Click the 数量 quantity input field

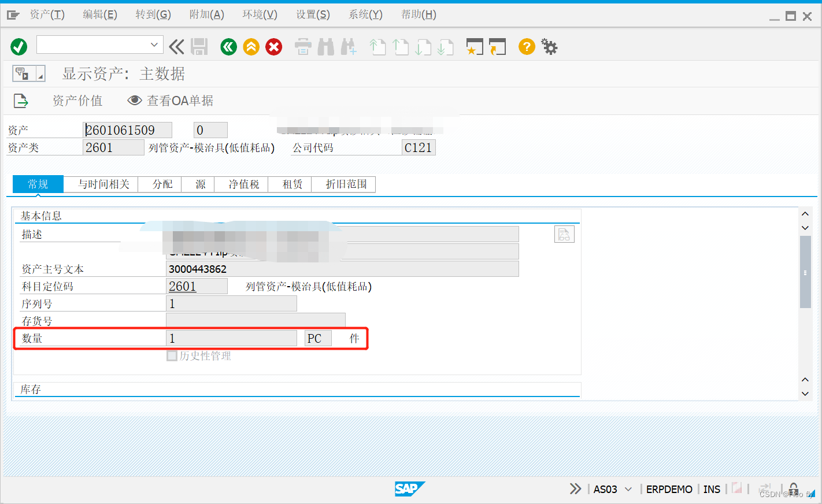(231, 338)
